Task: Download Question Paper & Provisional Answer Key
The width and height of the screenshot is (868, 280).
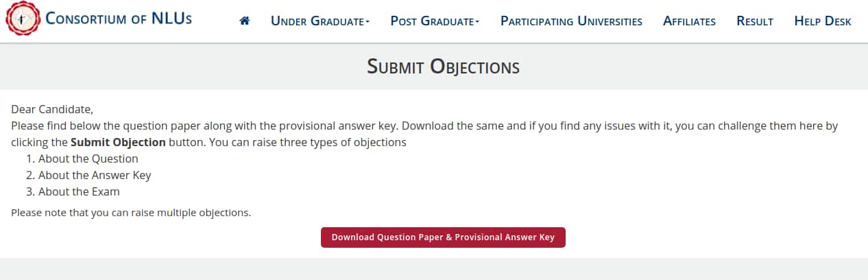Action: [x=443, y=237]
